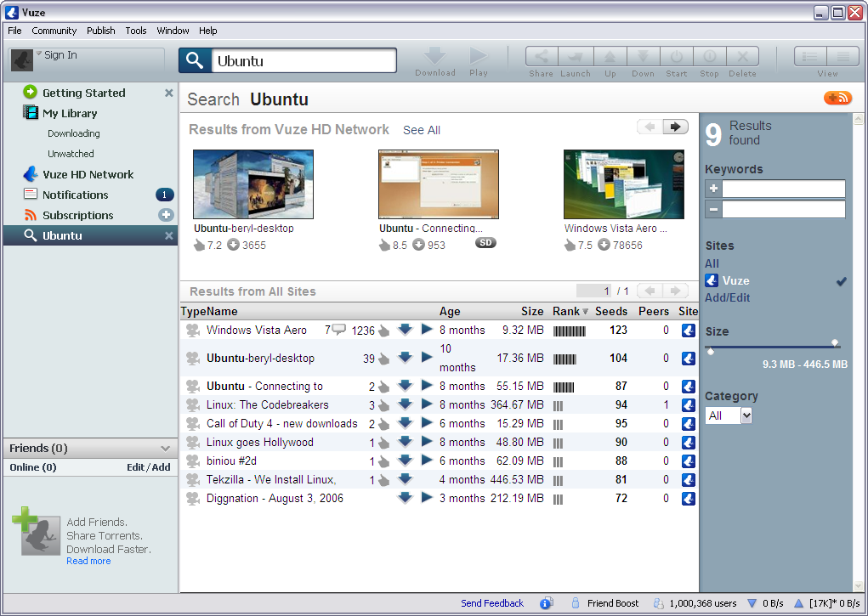The image size is (868, 616).
Task: Click download arrow for Tekzilla row
Action: 406,478
